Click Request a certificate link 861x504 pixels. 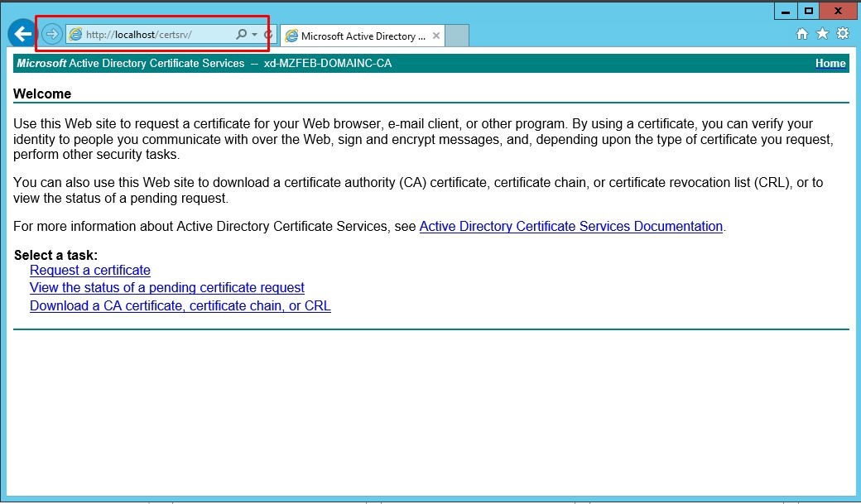point(90,270)
